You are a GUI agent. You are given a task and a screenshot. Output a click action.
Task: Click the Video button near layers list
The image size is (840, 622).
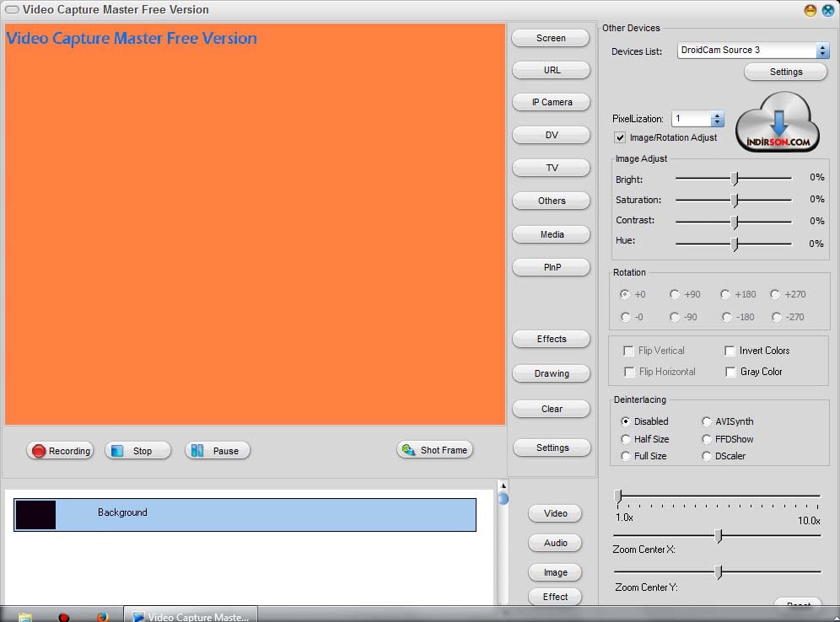(x=555, y=513)
